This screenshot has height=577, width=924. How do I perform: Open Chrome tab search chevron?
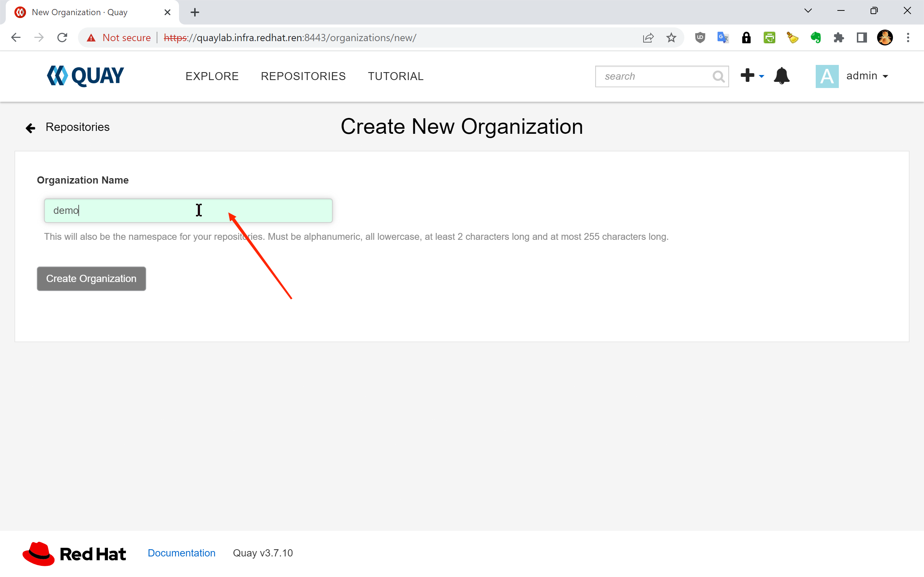[808, 11]
